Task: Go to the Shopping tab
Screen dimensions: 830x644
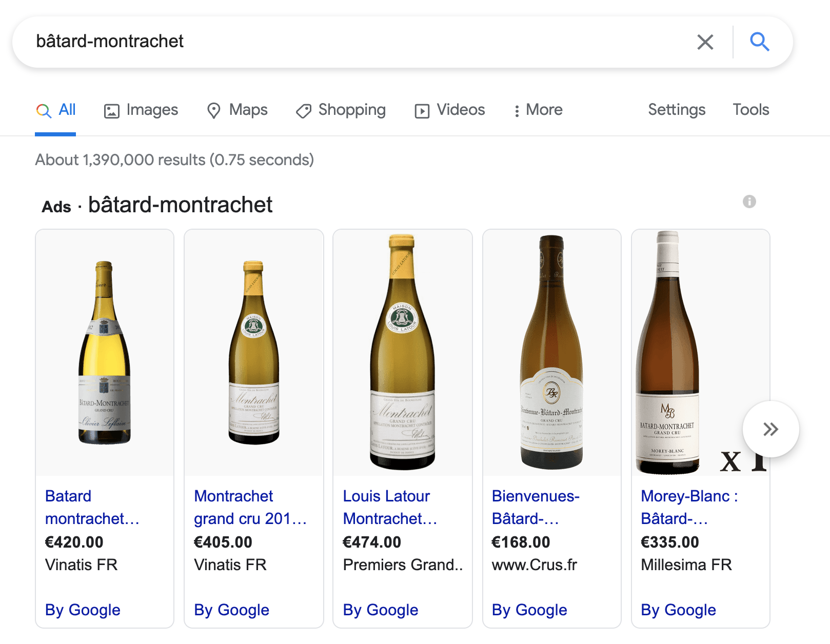Action: (341, 110)
